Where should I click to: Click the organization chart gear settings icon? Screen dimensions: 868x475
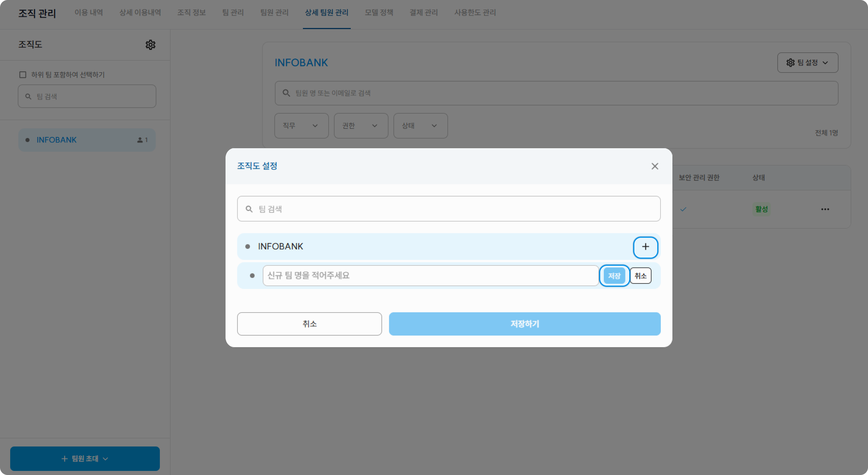tap(150, 45)
